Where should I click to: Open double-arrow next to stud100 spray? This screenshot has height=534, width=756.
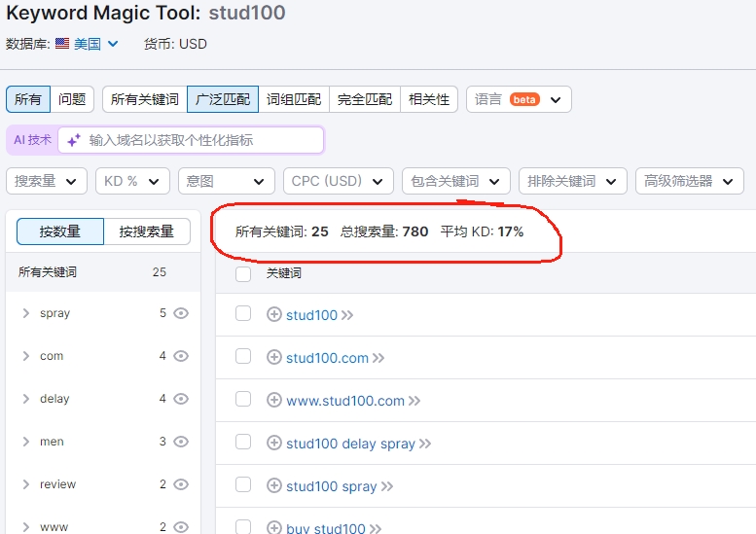[387, 486]
